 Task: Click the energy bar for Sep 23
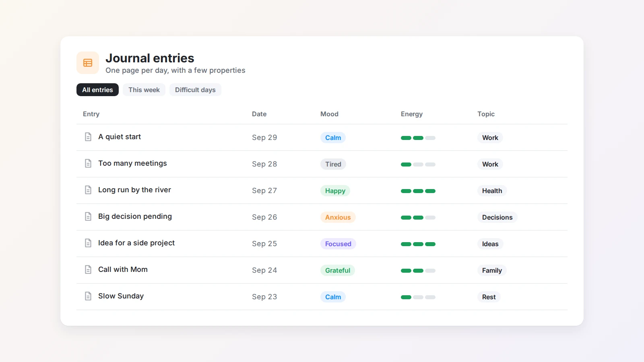point(418,297)
